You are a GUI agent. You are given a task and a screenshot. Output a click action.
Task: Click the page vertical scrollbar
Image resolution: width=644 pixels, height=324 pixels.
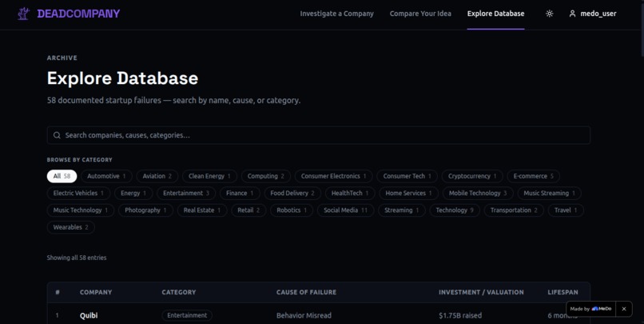click(641, 29)
